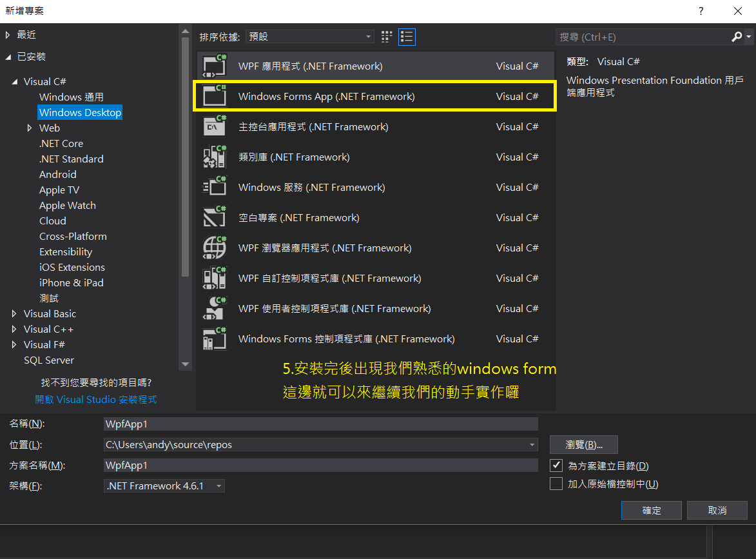Switch to medium list view toggle
The width and height of the screenshot is (756, 559).
click(x=407, y=37)
